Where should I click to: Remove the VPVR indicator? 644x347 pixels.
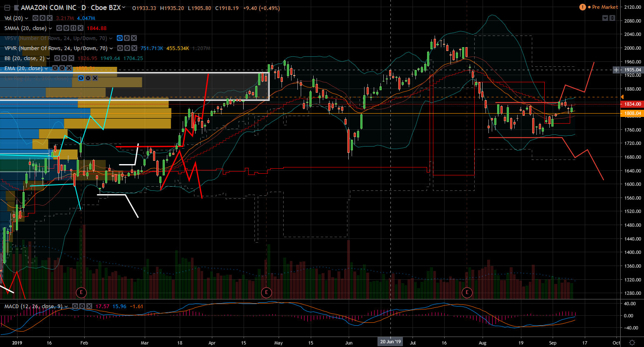(x=134, y=48)
